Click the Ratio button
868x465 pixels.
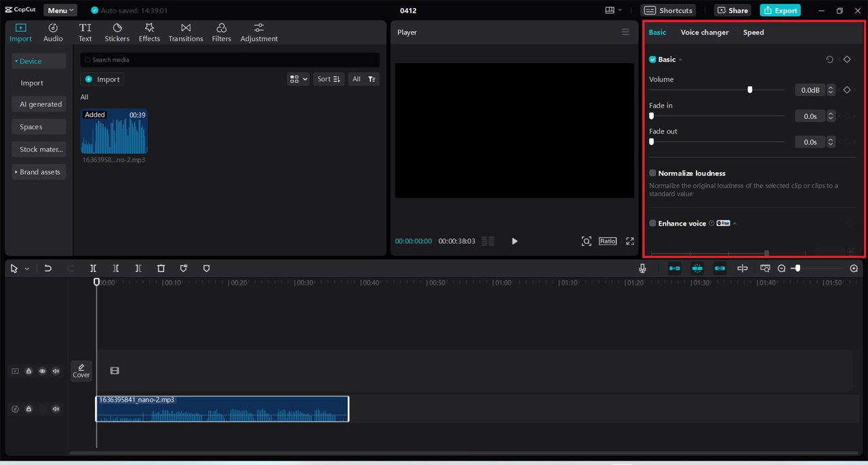(x=608, y=241)
